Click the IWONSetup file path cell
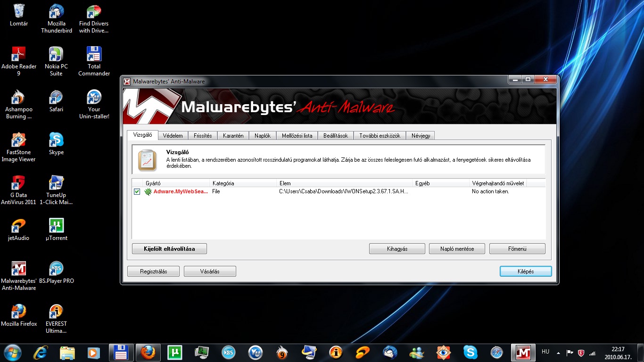The image size is (644, 362). click(x=344, y=192)
